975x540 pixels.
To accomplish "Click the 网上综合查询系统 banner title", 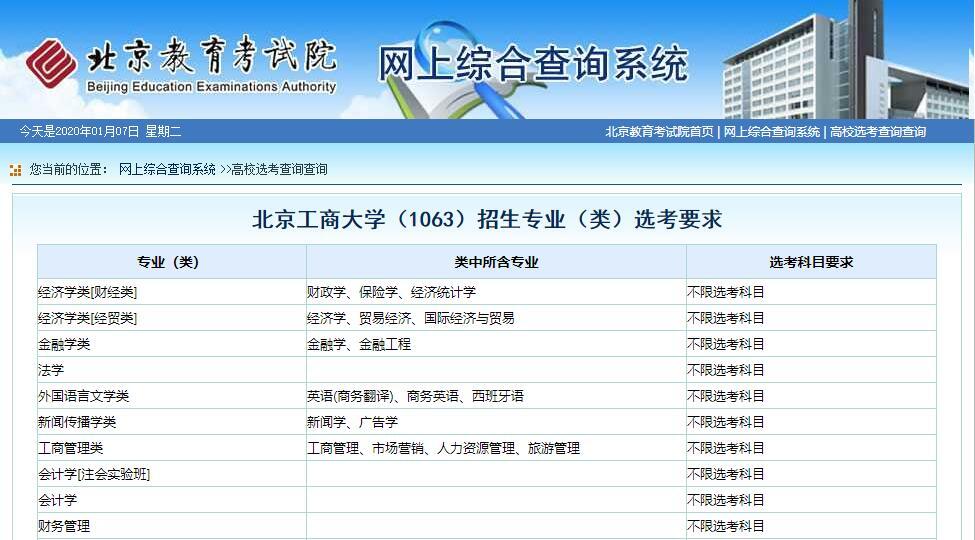I will click(534, 63).
